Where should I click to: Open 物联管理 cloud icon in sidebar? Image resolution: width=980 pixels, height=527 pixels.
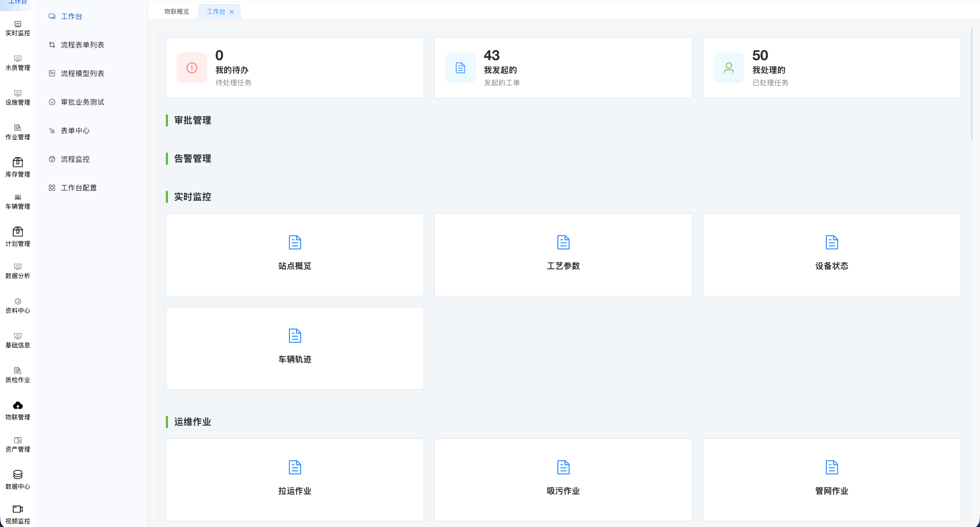(18, 406)
